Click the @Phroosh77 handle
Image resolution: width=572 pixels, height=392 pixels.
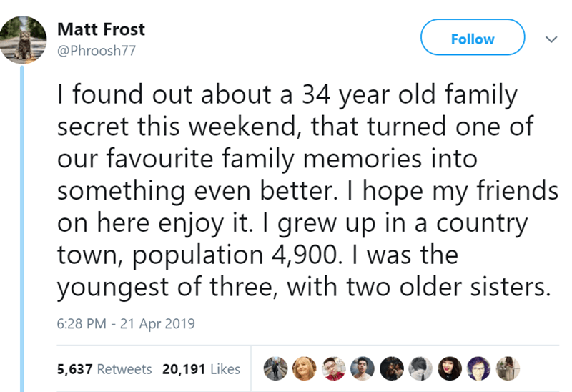[95, 51]
